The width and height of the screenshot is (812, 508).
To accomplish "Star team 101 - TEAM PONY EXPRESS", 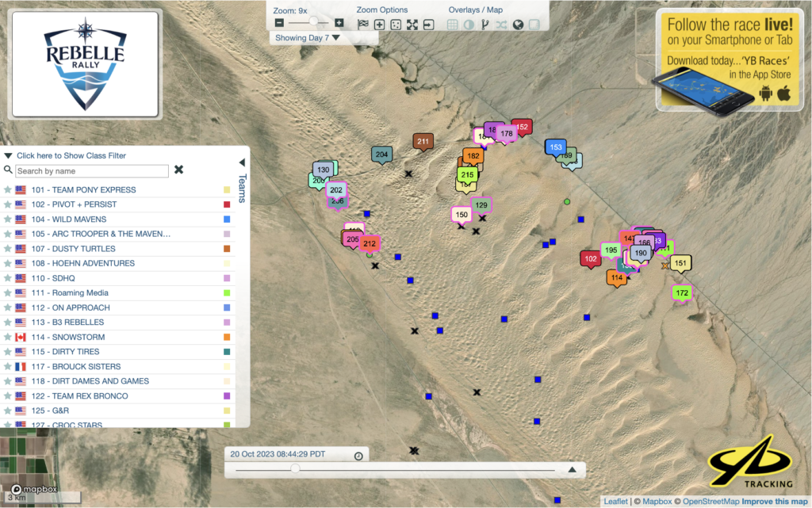I will tap(8, 190).
